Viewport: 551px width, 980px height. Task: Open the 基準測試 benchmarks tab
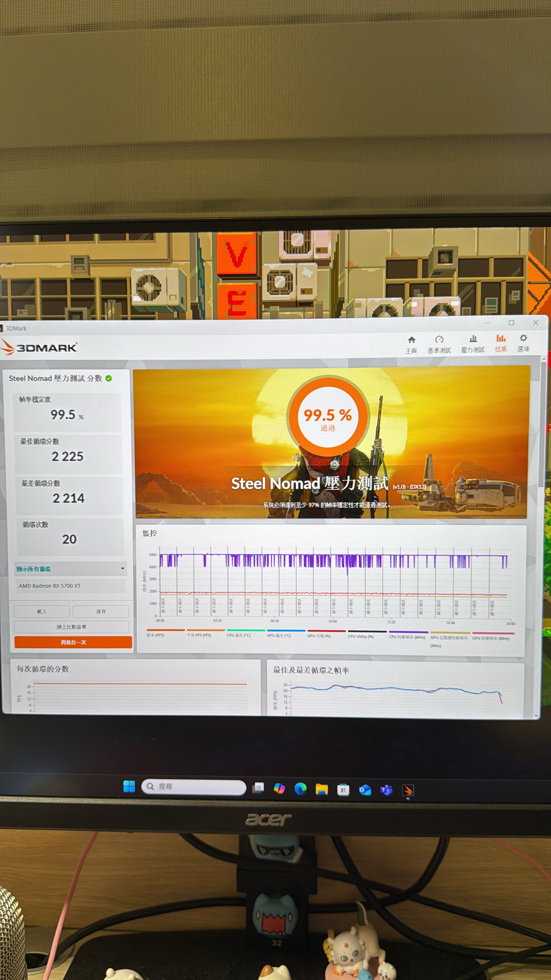click(439, 345)
